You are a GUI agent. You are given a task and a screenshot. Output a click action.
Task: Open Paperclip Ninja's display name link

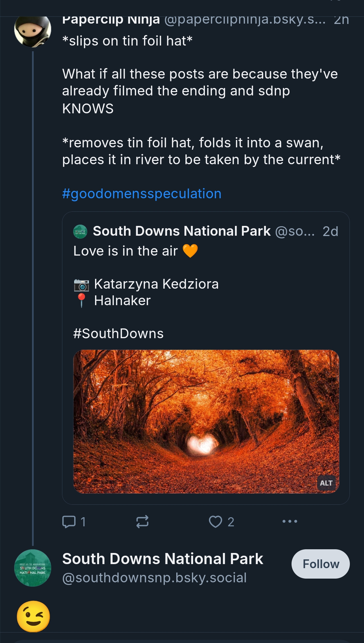(x=111, y=20)
